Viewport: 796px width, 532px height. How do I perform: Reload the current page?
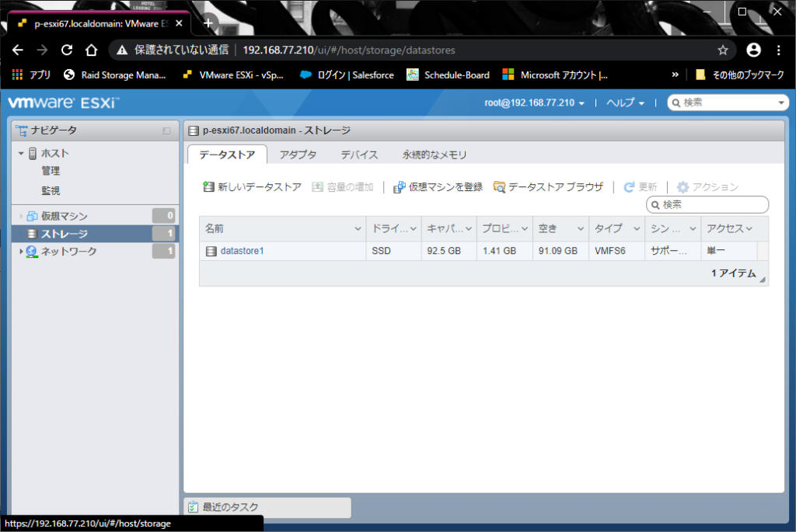(x=67, y=50)
